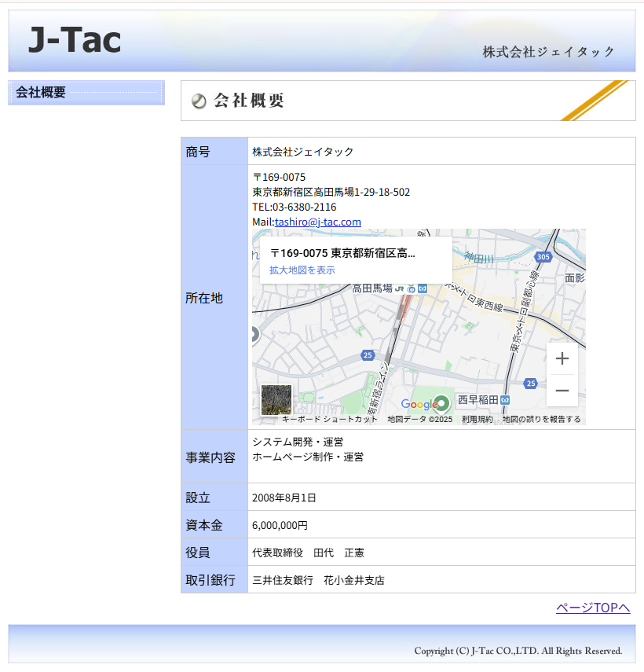Zoom in on the map
The image size is (644, 672).
point(562,359)
